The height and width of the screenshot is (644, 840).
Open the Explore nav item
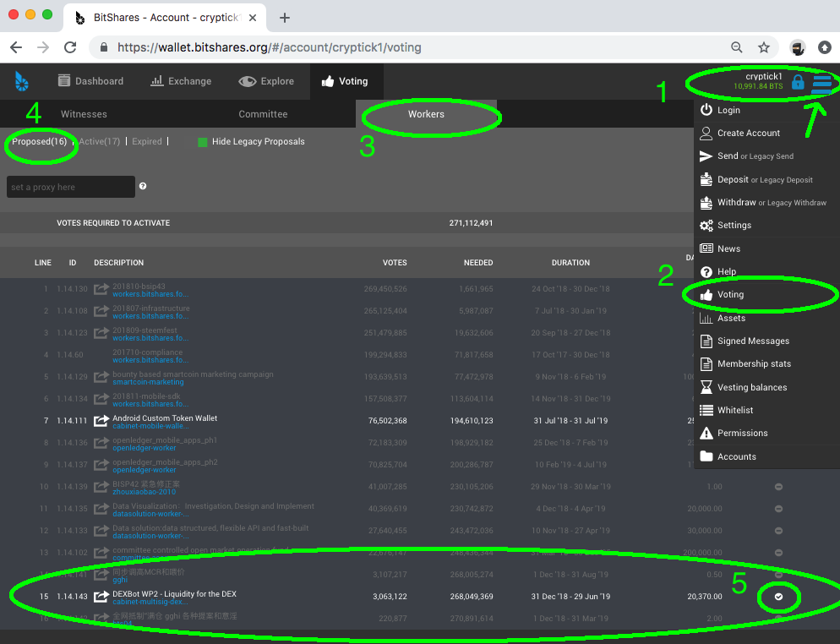tap(266, 81)
